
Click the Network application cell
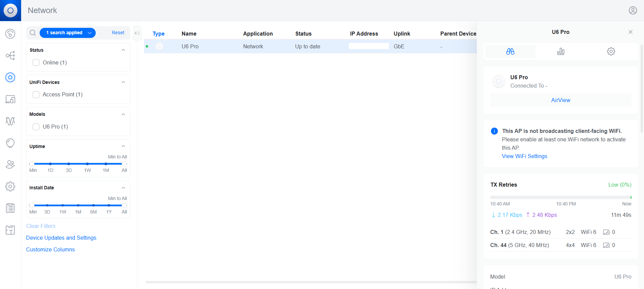click(253, 46)
